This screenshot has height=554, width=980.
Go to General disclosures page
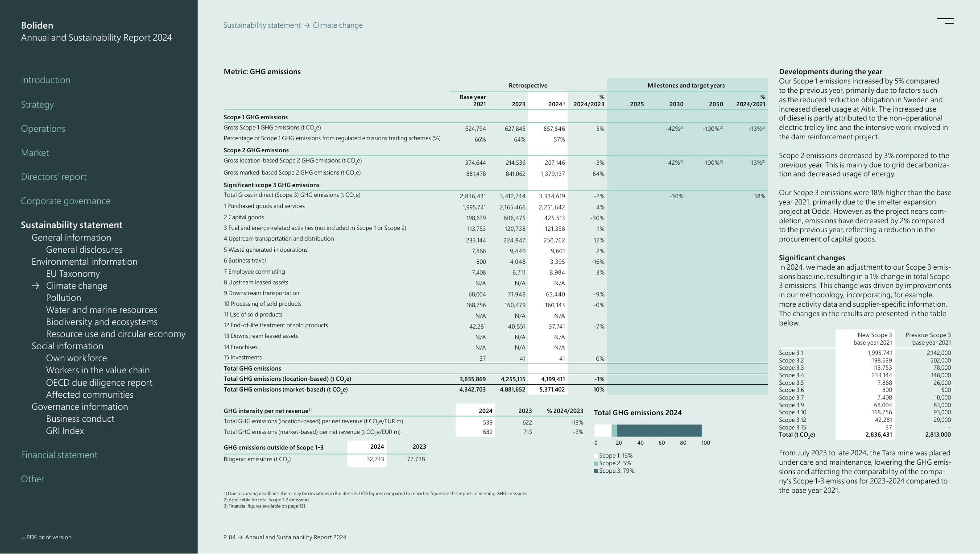click(x=84, y=250)
